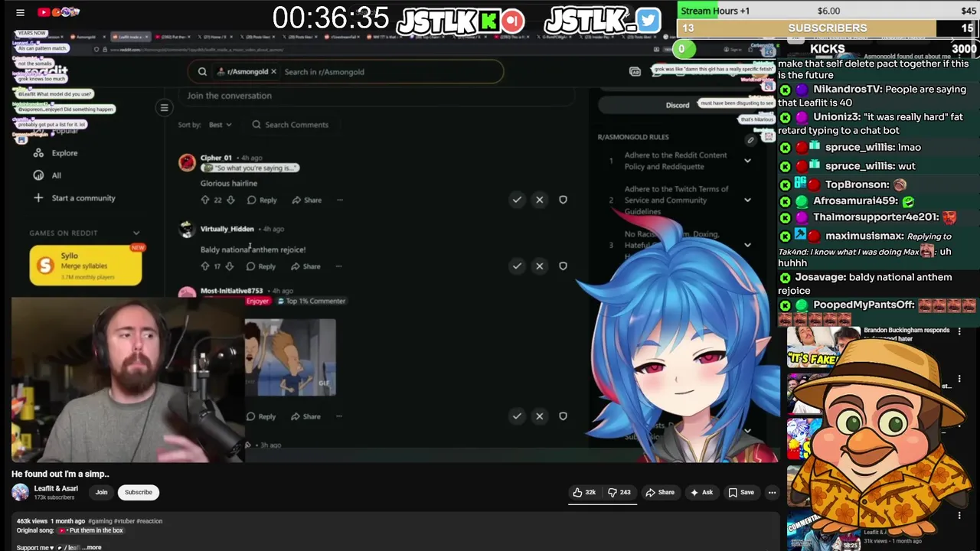Downvote the Virtually_Hidden comment
This screenshot has height=551, width=980.
pos(229,266)
